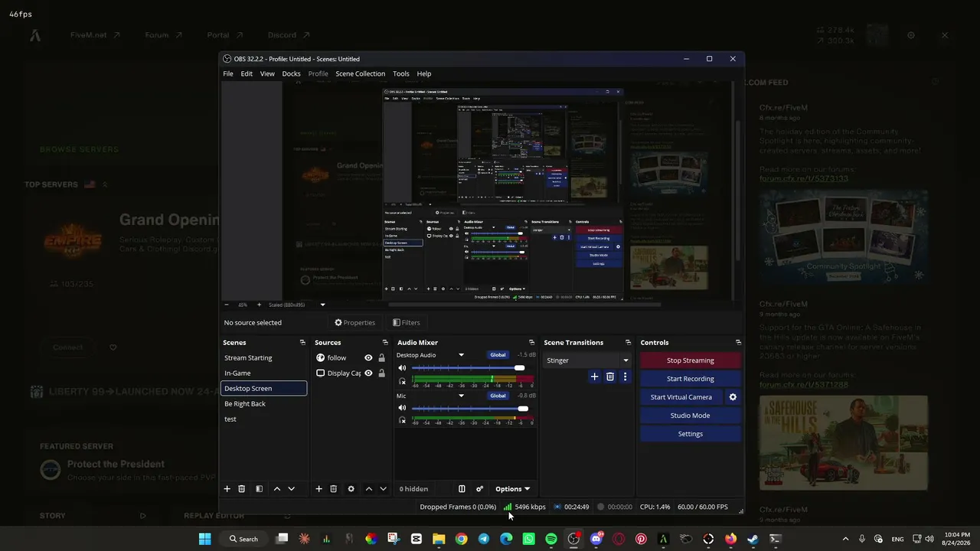Open the Scene Collection menu
Image resolution: width=980 pixels, height=551 pixels.
coord(360,73)
